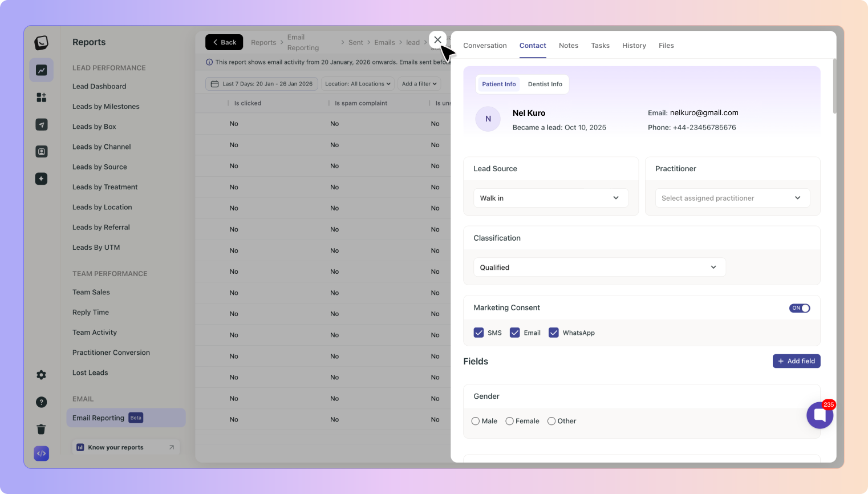This screenshot has width=868, height=494.
Task: Click the N avatar for Nel Kuro
Action: point(488,119)
